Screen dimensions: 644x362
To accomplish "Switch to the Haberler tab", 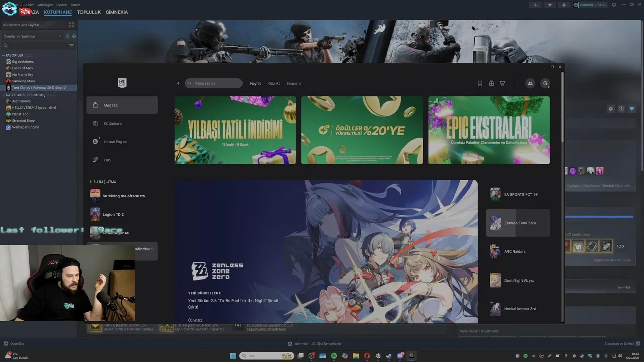I will 294,84.
